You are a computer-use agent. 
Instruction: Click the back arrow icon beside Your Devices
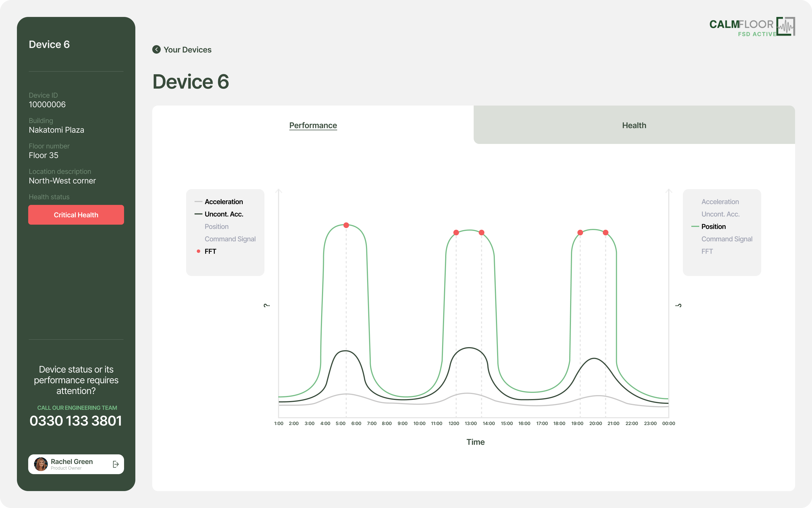(156, 49)
